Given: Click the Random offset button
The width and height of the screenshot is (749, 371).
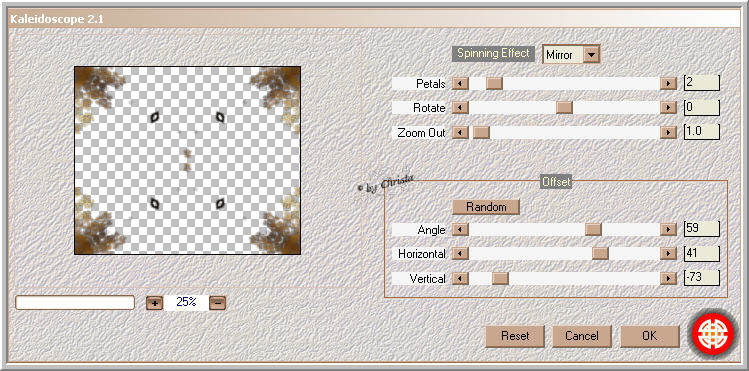Looking at the screenshot, I should 486,207.
